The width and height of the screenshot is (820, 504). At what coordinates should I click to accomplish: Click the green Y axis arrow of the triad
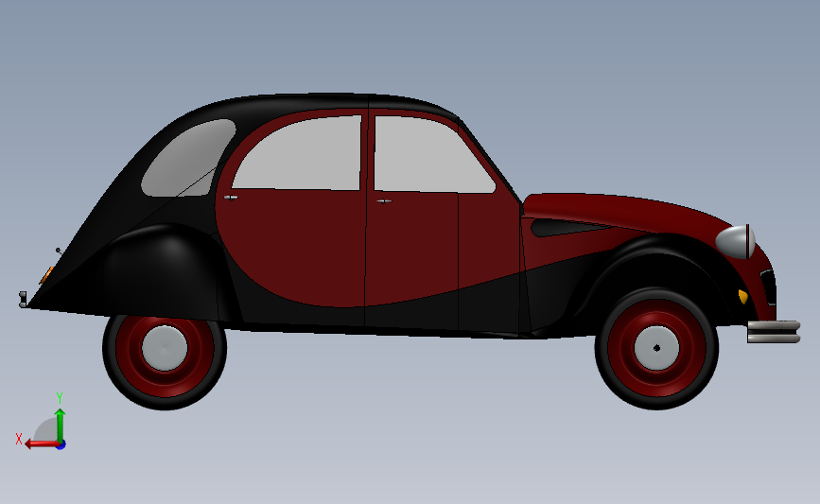pos(61,425)
